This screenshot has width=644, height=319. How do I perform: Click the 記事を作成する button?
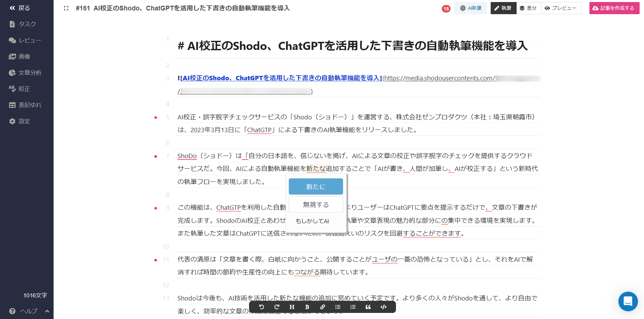(x=614, y=8)
